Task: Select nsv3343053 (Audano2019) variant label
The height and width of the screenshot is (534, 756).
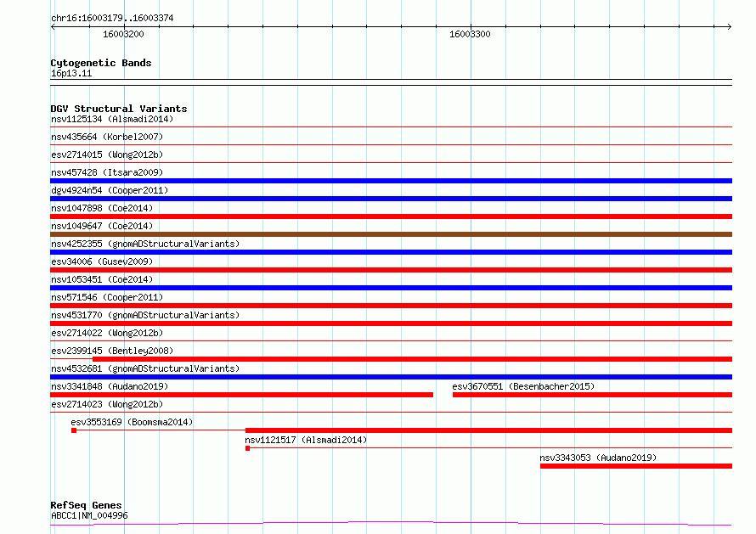Action: 598,458
